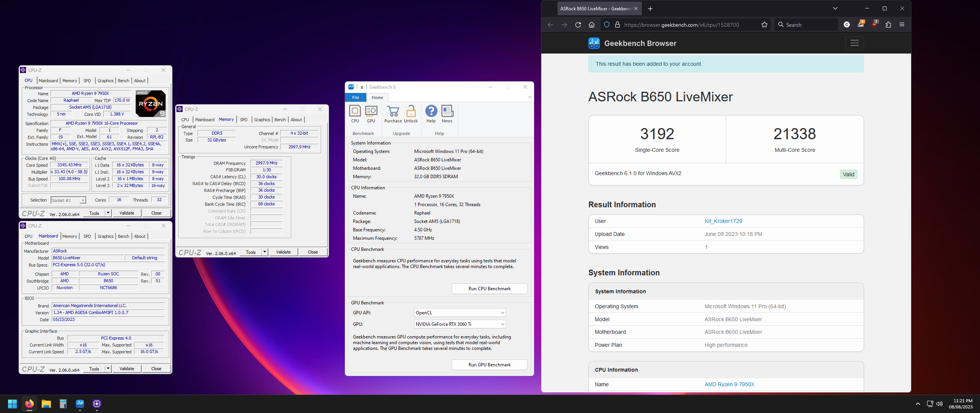The image size is (980, 413).
Task: Open Tools dropdown arrow in Memory CPU-Z window
Action: click(x=265, y=252)
